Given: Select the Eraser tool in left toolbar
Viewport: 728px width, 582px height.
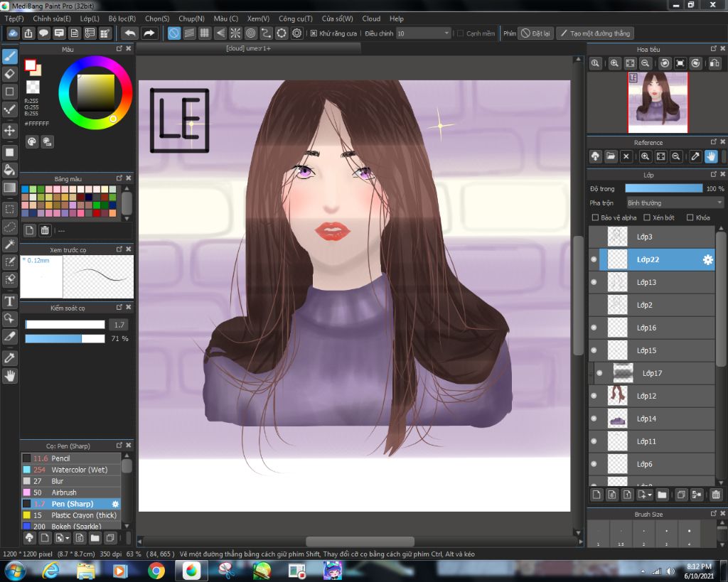Looking at the screenshot, I should [x=10, y=73].
